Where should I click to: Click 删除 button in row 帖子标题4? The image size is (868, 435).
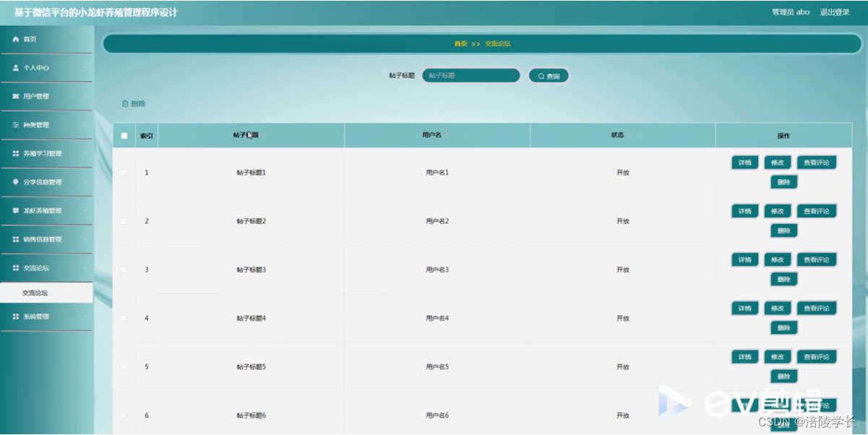(x=784, y=327)
